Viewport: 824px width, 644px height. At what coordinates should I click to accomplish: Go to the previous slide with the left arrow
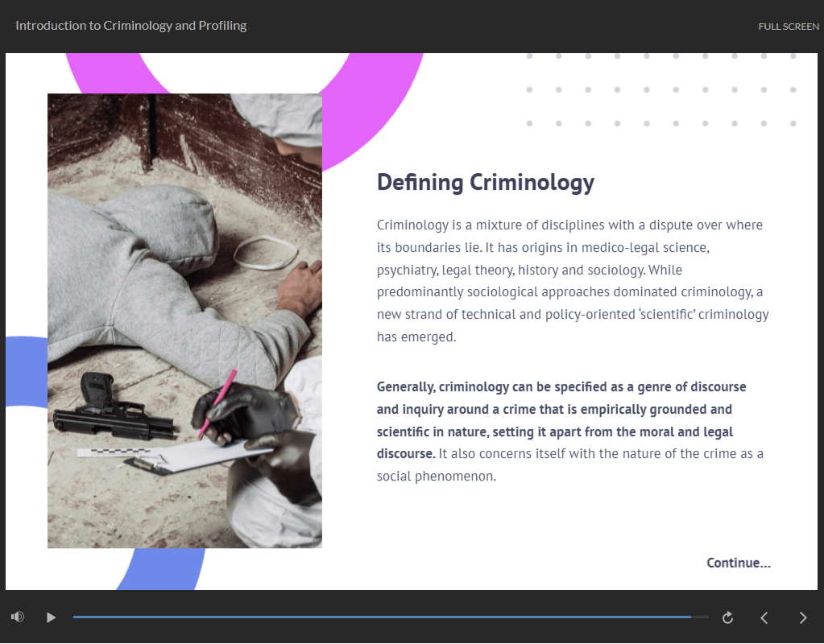tap(764, 617)
